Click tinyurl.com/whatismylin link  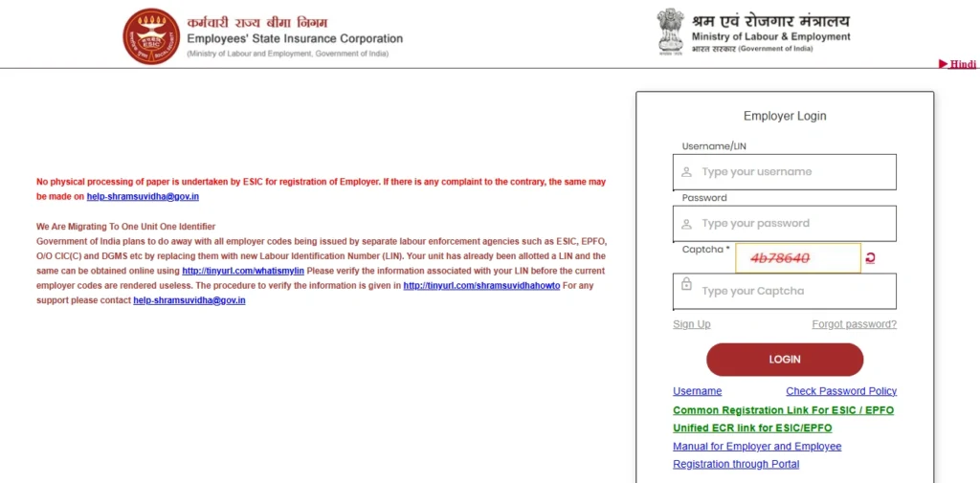pyautogui.click(x=243, y=271)
